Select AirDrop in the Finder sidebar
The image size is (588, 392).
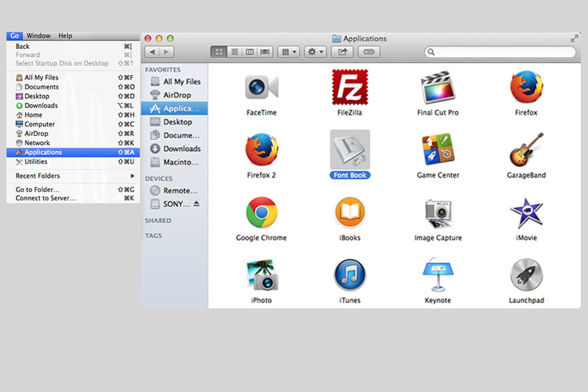[x=174, y=95]
